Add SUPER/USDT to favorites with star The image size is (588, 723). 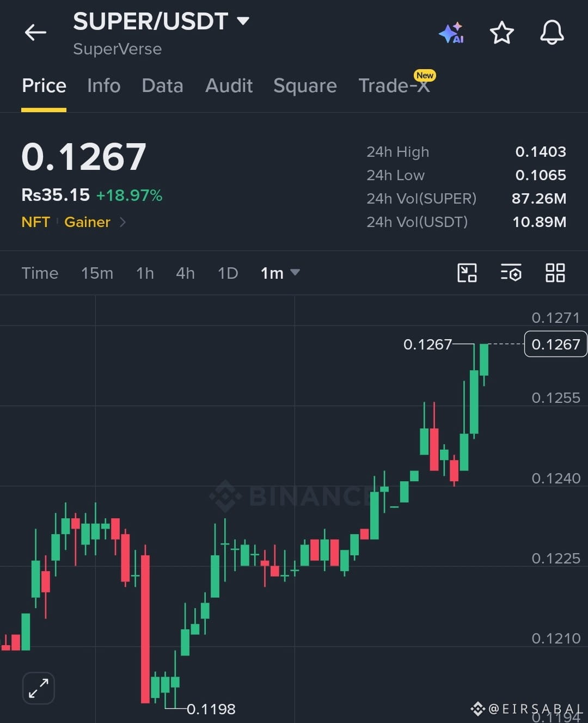(x=501, y=33)
